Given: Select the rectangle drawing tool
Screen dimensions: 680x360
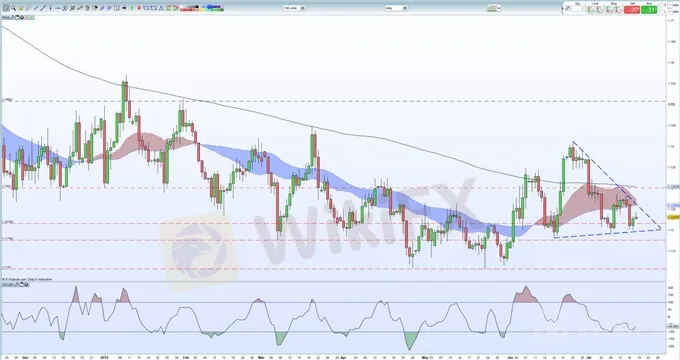Looking at the screenshot, I should (146, 8).
